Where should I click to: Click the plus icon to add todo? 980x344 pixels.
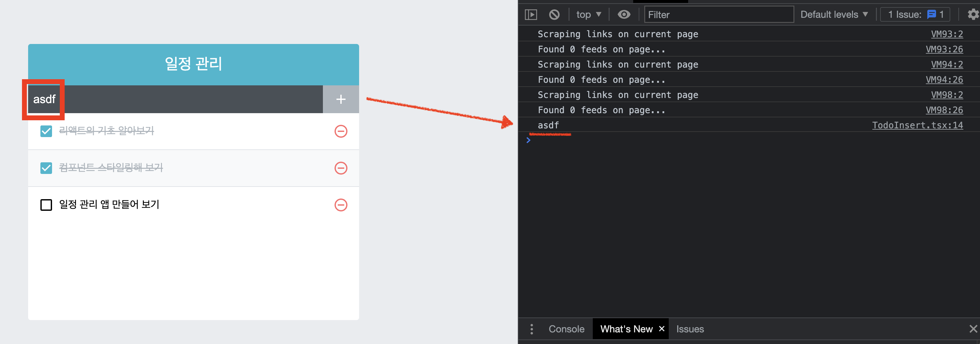[x=340, y=99]
